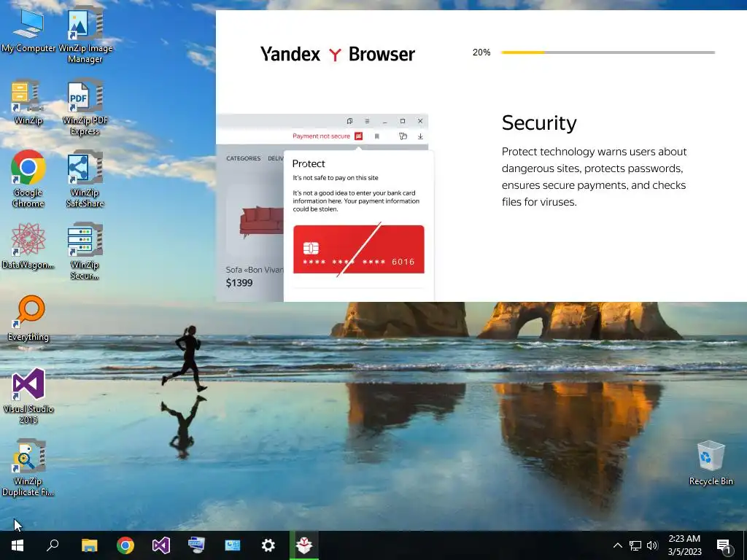The image size is (747, 560).
Task: Open the computer monitor taskbar app
Action: [197, 545]
